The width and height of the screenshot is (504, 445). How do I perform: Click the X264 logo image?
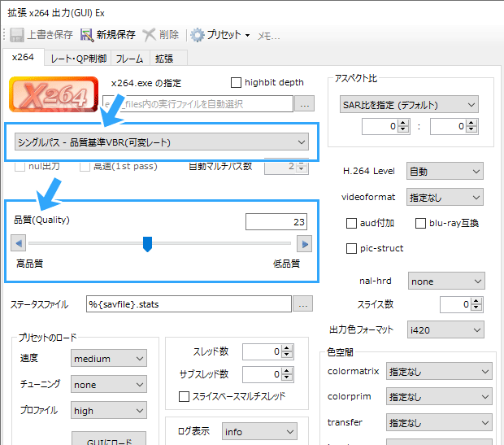[54, 96]
